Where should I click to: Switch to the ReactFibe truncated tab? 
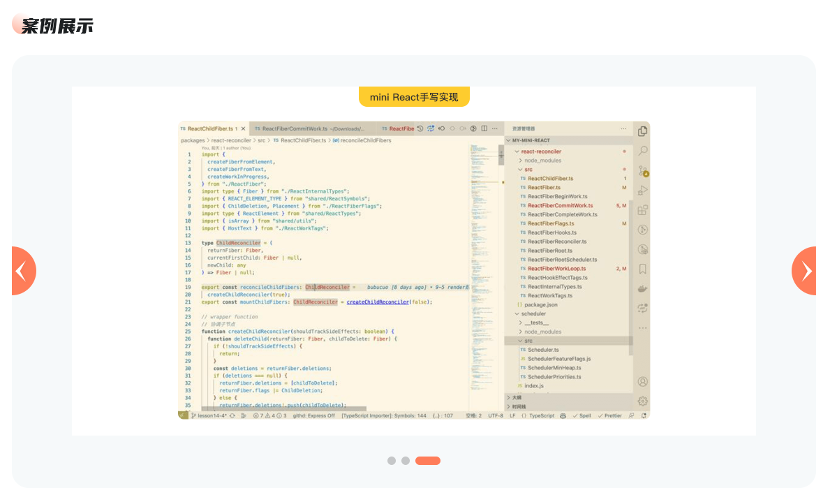tap(397, 128)
